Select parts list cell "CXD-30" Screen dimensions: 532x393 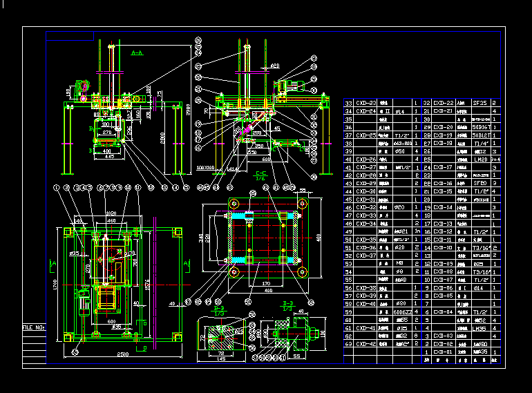click(366, 191)
